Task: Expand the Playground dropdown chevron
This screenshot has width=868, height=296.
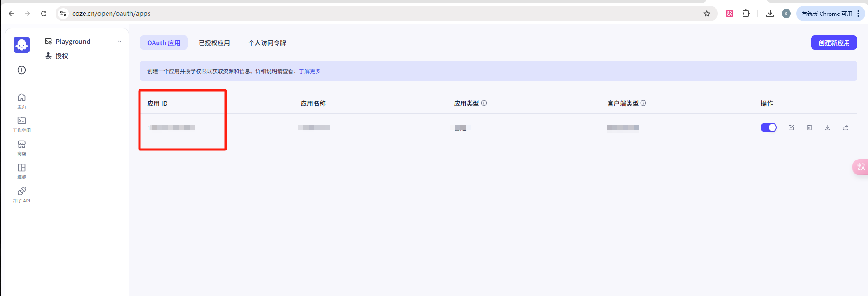Action: tap(120, 42)
